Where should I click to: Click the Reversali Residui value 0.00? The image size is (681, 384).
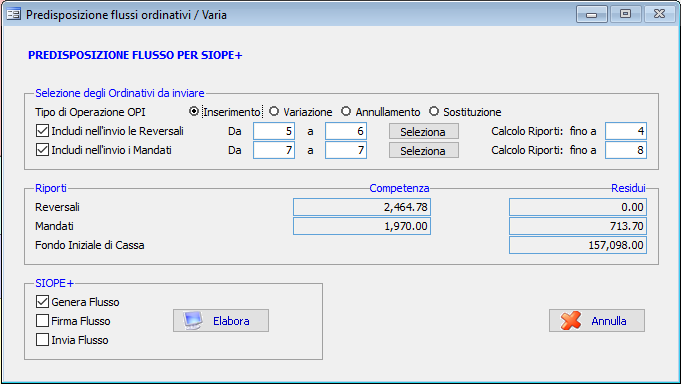(x=578, y=207)
